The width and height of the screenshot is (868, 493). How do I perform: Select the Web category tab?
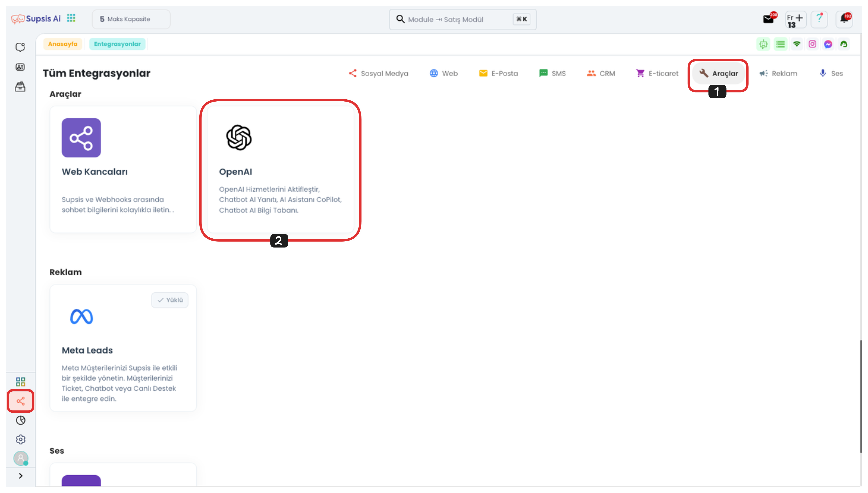tap(444, 73)
